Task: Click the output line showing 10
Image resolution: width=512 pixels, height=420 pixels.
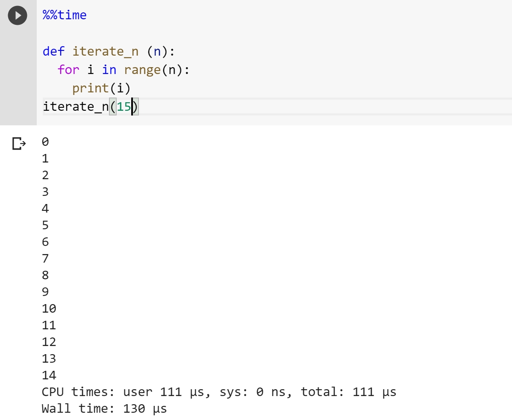Action: tap(49, 308)
